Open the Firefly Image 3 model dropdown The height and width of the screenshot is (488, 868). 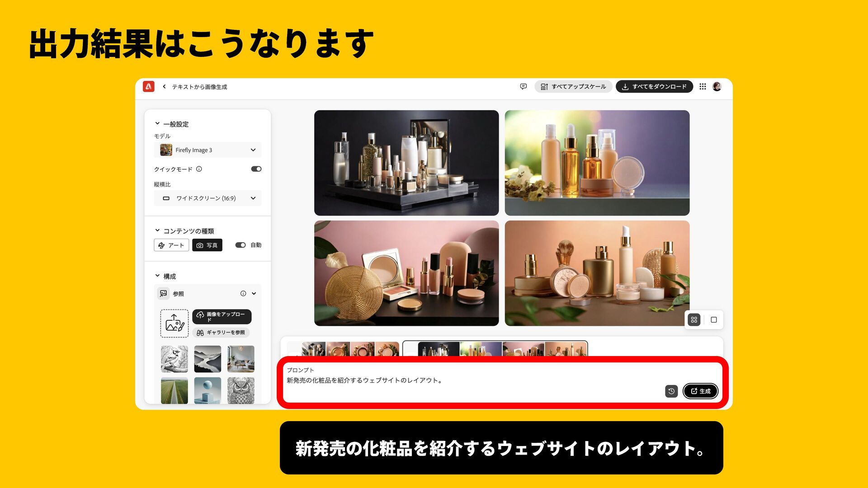coord(208,150)
